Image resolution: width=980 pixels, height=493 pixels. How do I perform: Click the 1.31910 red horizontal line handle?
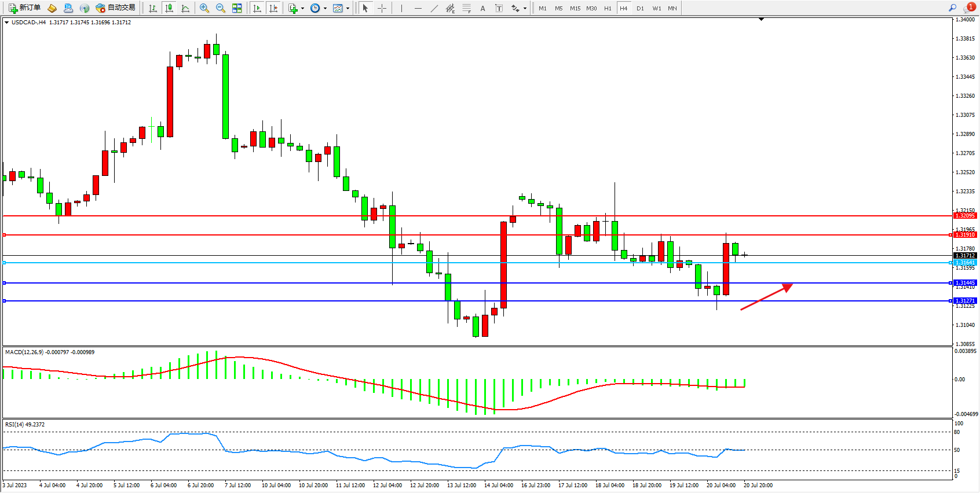(5, 235)
